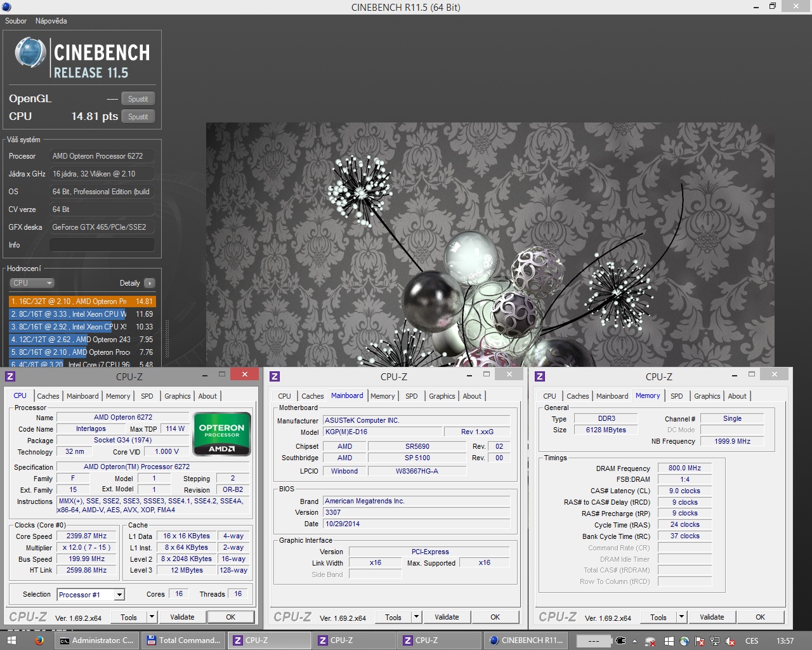The width and height of the screenshot is (812, 650).
Task: Open Mainboard tab in left CPU-Z window
Action: 82,396
